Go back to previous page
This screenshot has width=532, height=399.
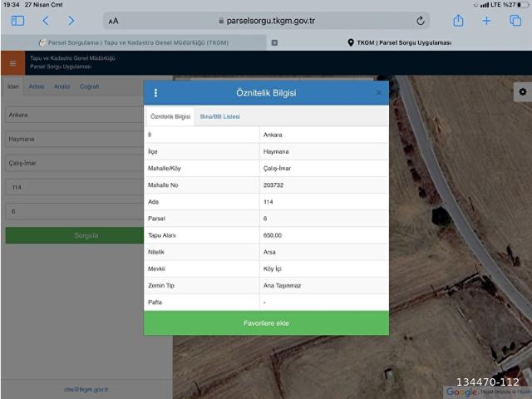click(x=45, y=21)
